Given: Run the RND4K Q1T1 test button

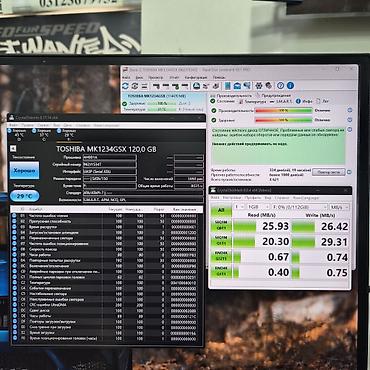Looking at the screenshot, I should (x=221, y=272).
